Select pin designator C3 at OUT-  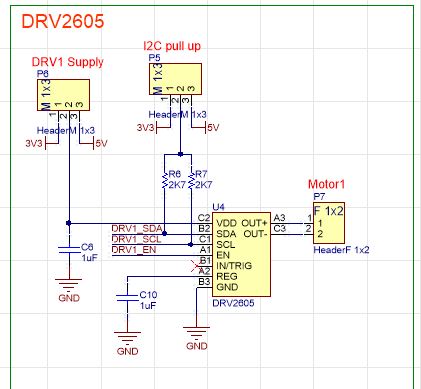[279, 229]
